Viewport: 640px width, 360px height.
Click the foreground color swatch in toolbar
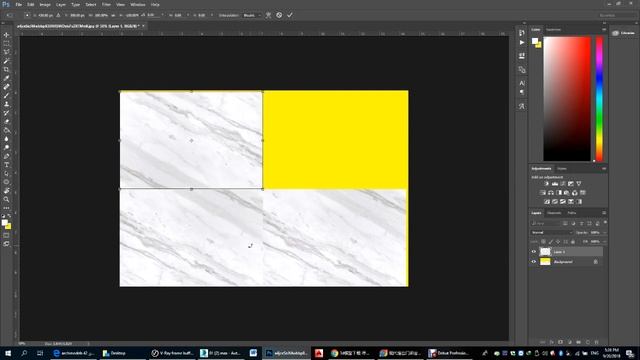[x=4, y=223]
